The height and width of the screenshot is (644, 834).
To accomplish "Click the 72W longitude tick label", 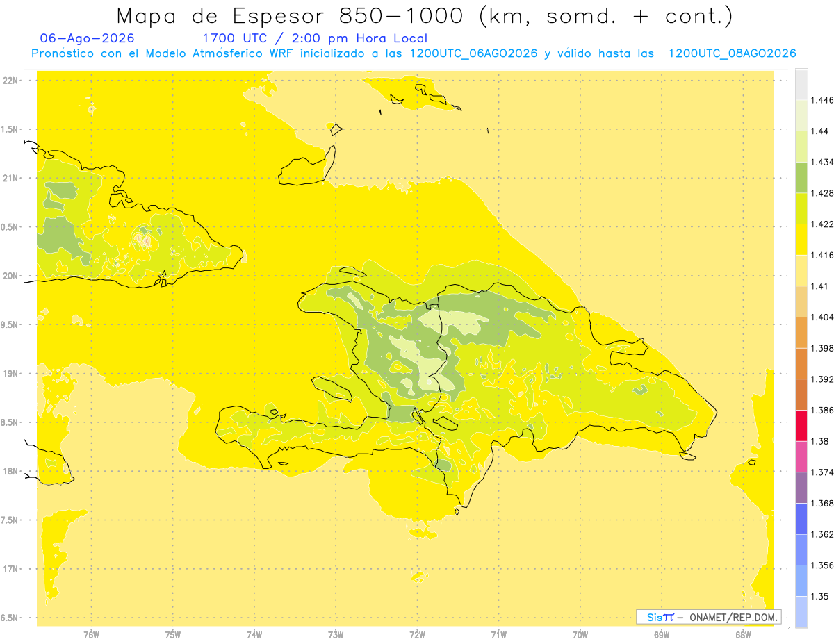I will coord(417,635).
